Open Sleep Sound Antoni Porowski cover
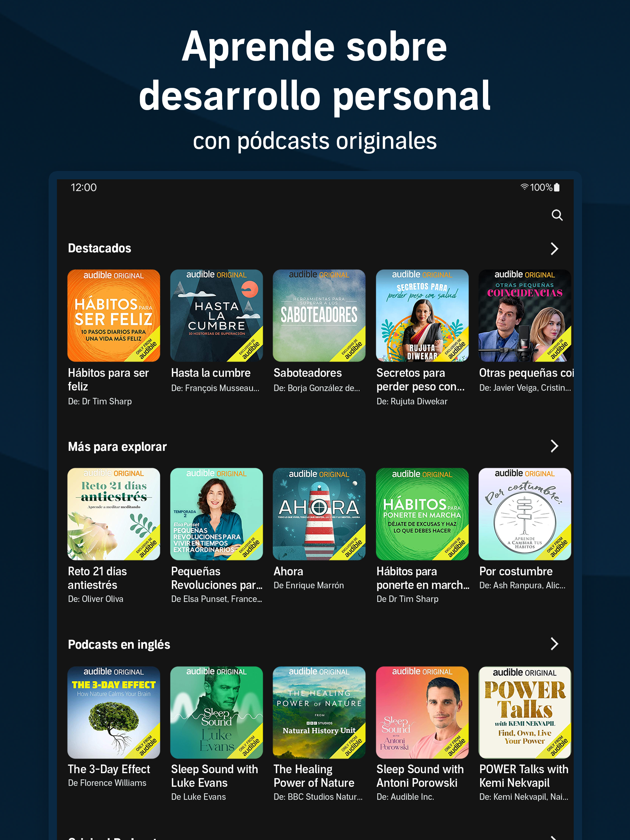The height and width of the screenshot is (840, 630). tap(422, 712)
